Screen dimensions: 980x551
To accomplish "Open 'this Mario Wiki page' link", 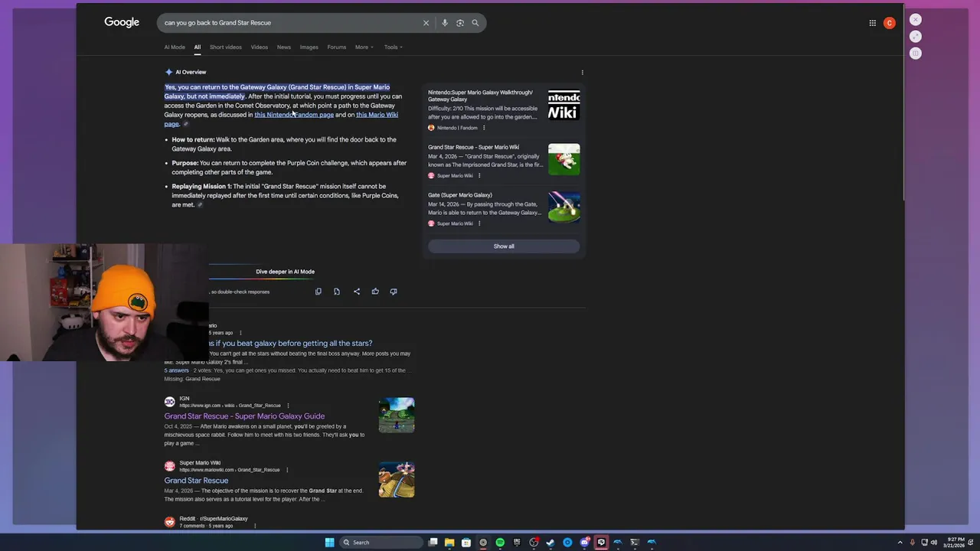I will 281,119.
